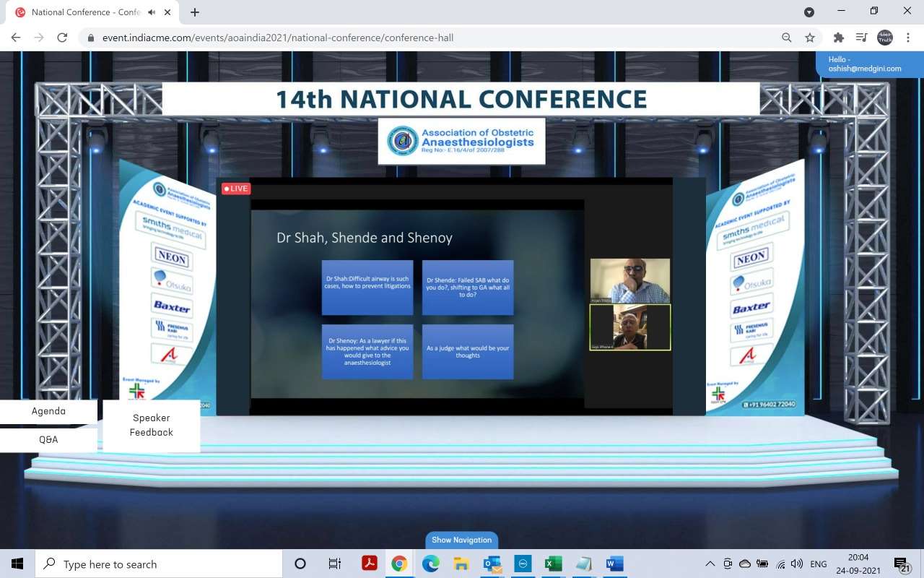Click the Show Navigation button

pyautogui.click(x=462, y=540)
